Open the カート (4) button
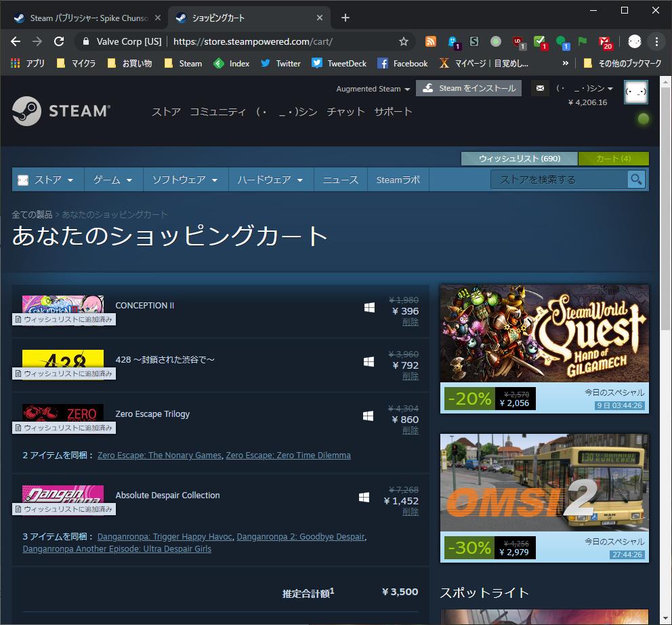Image resolution: width=672 pixels, height=625 pixels. click(x=613, y=159)
